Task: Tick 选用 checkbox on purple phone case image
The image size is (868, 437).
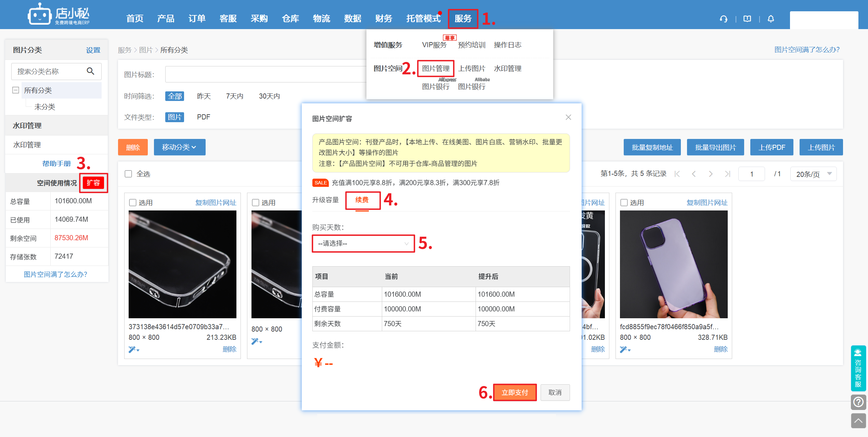Action: (624, 203)
